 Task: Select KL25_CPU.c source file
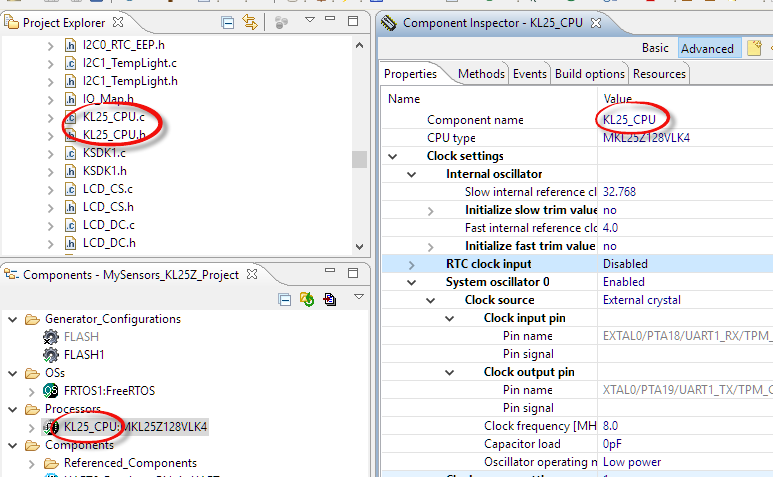(113, 117)
